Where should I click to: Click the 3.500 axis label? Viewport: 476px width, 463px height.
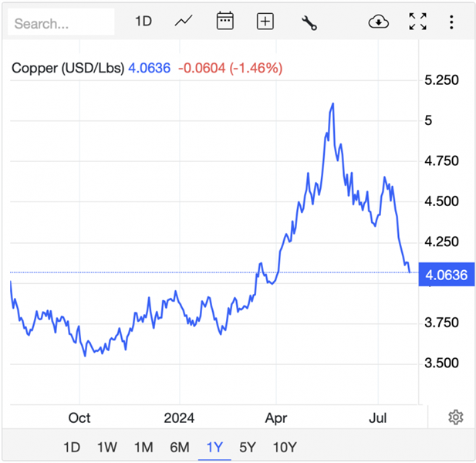(441, 363)
